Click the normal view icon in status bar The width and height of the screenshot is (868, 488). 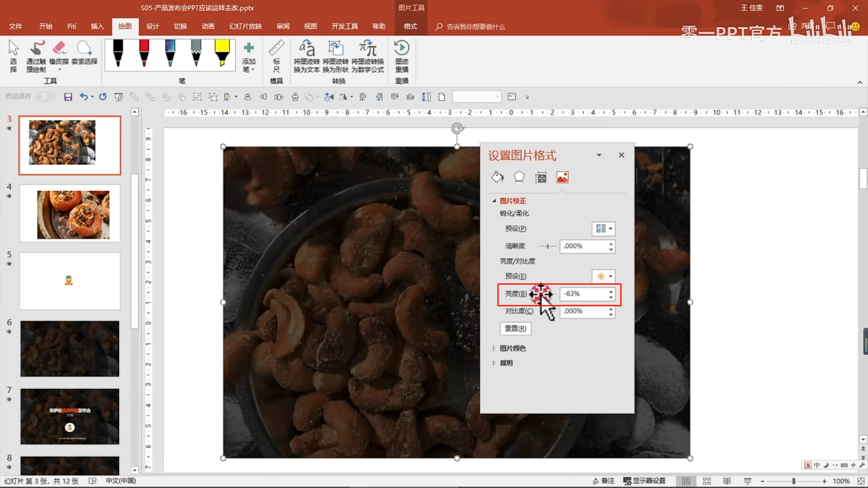pos(686,481)
